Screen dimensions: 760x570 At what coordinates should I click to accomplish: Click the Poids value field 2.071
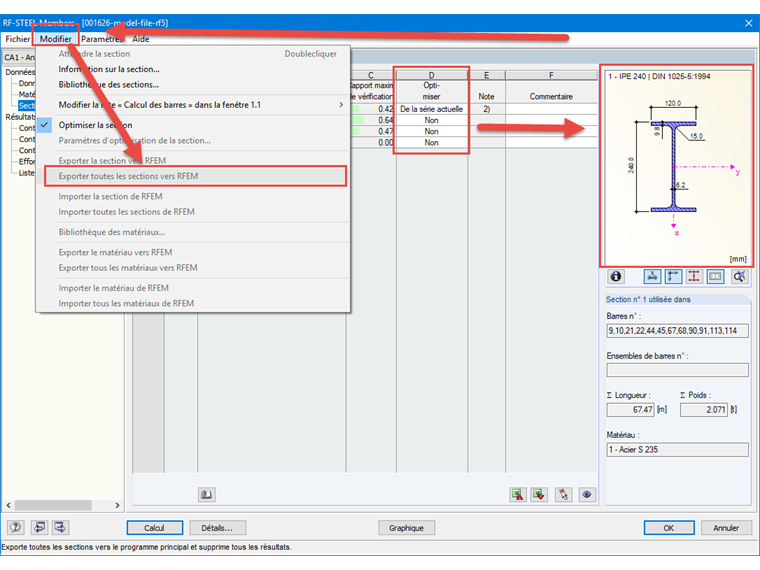704,410
